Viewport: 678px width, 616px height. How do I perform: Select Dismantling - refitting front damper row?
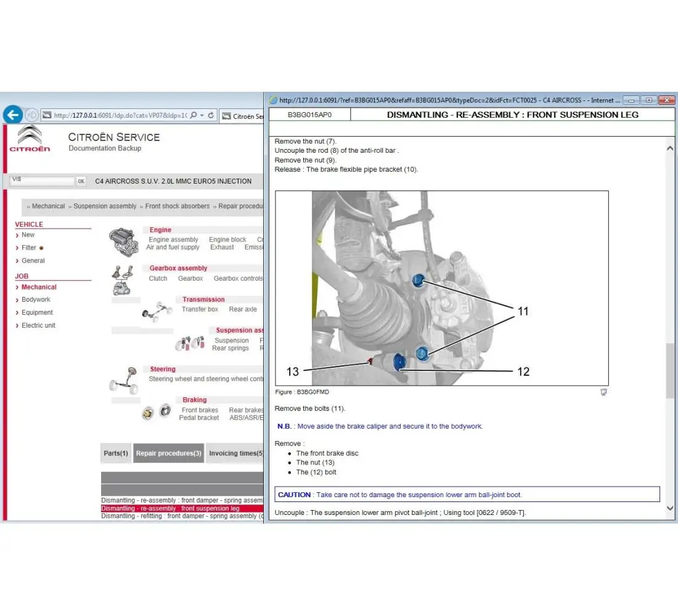coord(182,516)
